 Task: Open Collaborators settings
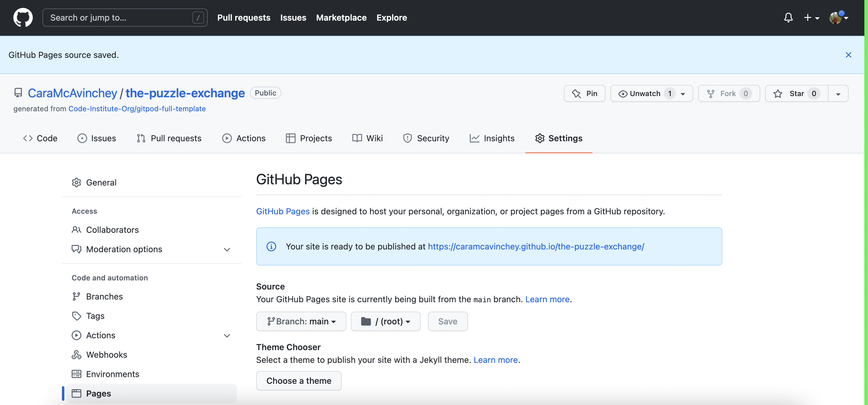(x=152, y=229)
